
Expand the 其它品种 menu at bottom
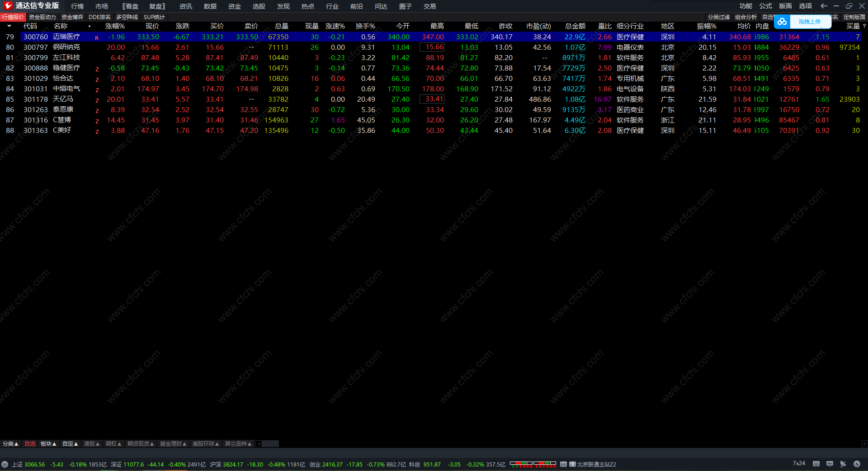click(238, 444)
